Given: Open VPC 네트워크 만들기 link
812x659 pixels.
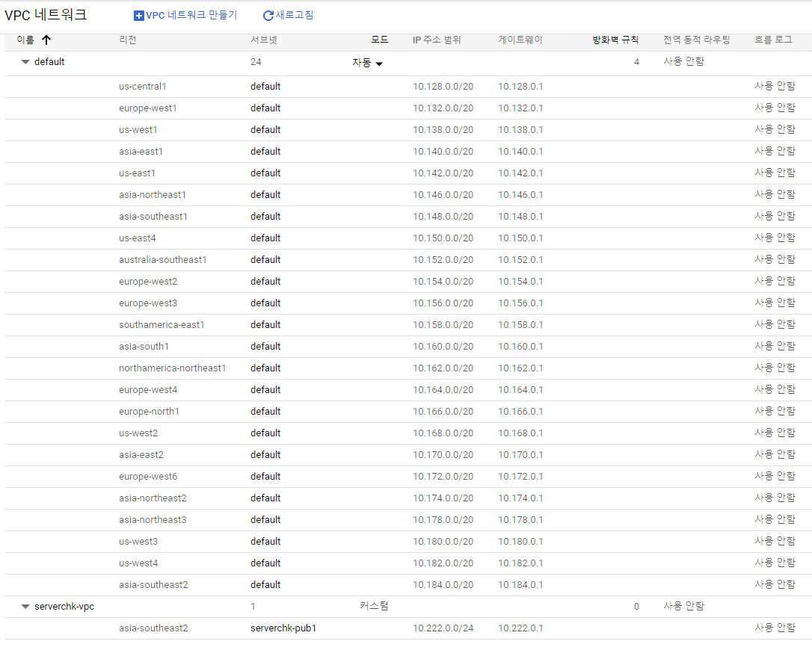Looking at the screenshot, I should (x=191, y=16).
